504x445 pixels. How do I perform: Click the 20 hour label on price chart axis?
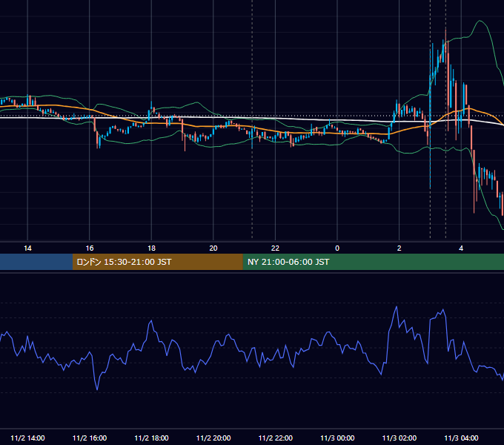click(x=213, y=248)
